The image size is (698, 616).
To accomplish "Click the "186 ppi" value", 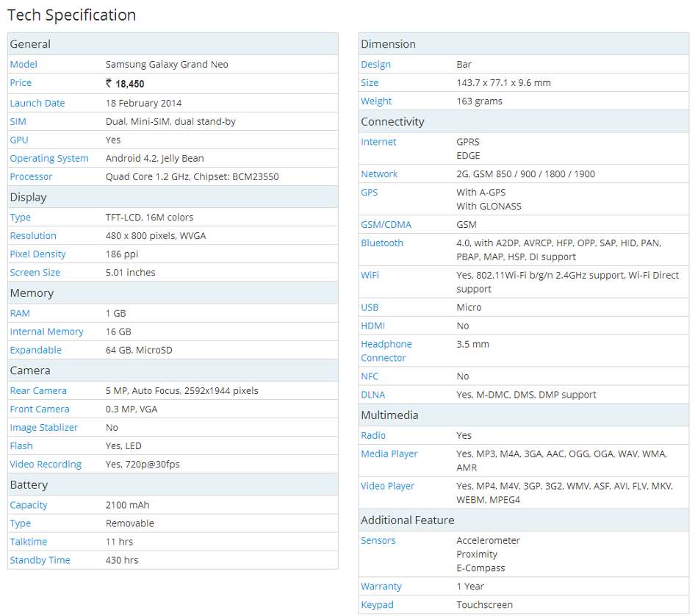I will (122, 254).
